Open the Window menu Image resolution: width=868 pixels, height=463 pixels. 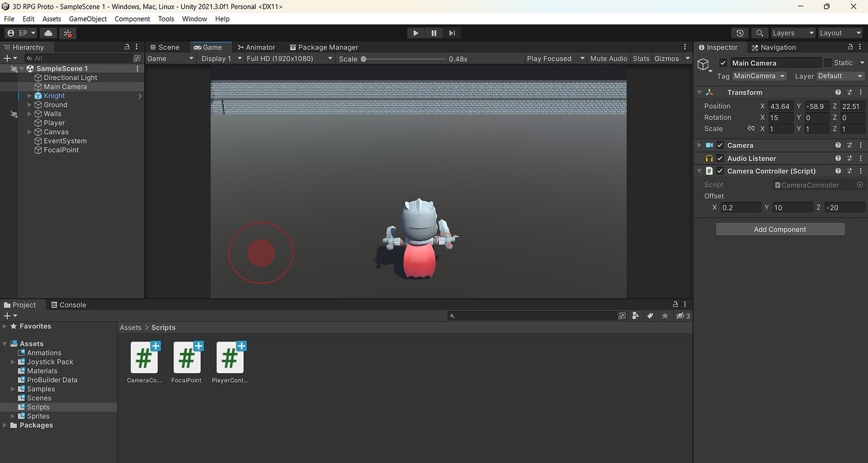tap(194, 19)
